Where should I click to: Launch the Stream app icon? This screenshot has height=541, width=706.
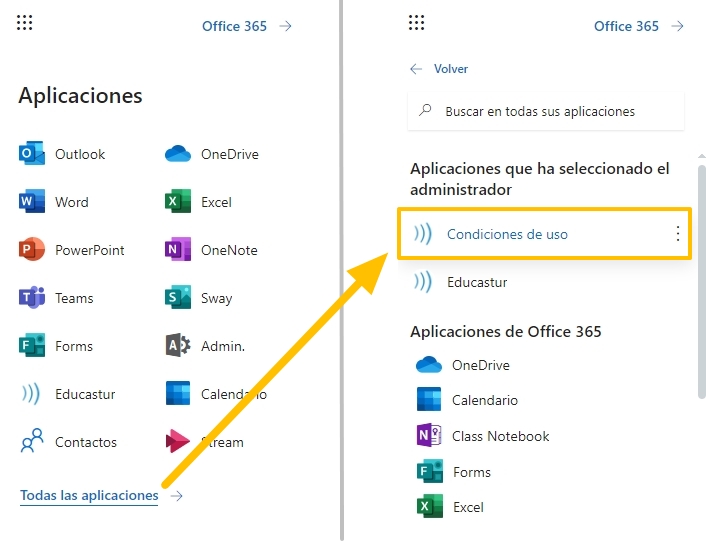point(177,441)
